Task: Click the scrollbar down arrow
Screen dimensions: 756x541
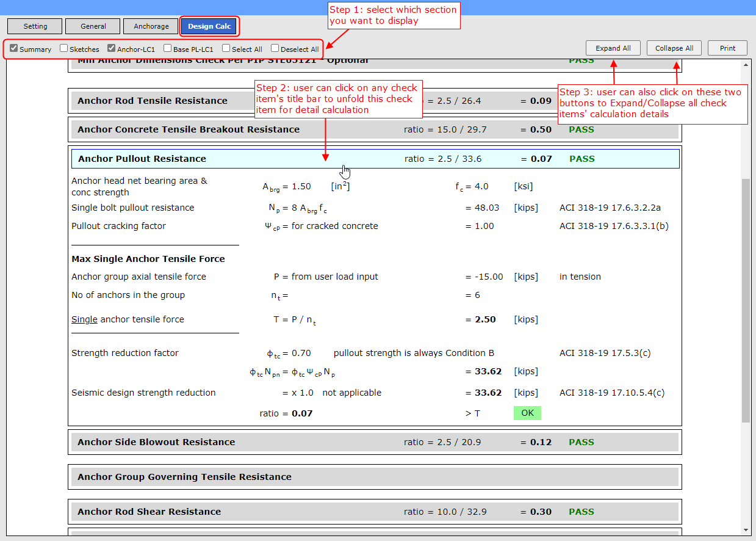Action: click(746, 529)
